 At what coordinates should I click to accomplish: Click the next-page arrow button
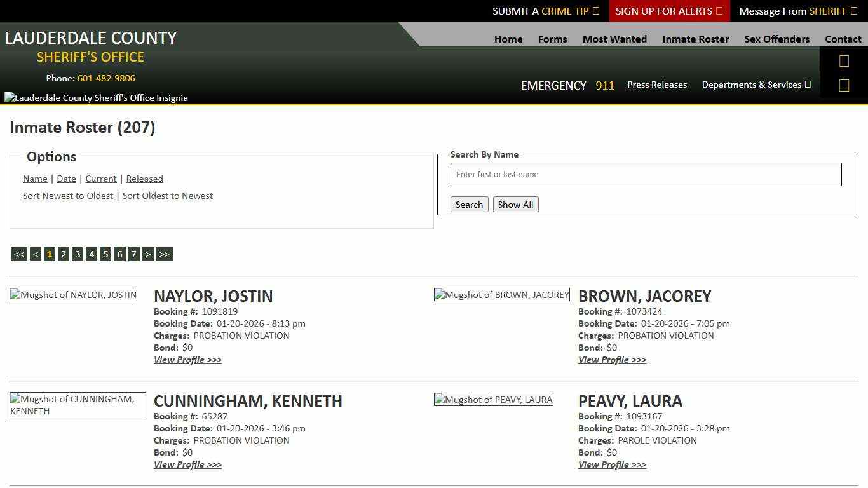tap(148, 254)
